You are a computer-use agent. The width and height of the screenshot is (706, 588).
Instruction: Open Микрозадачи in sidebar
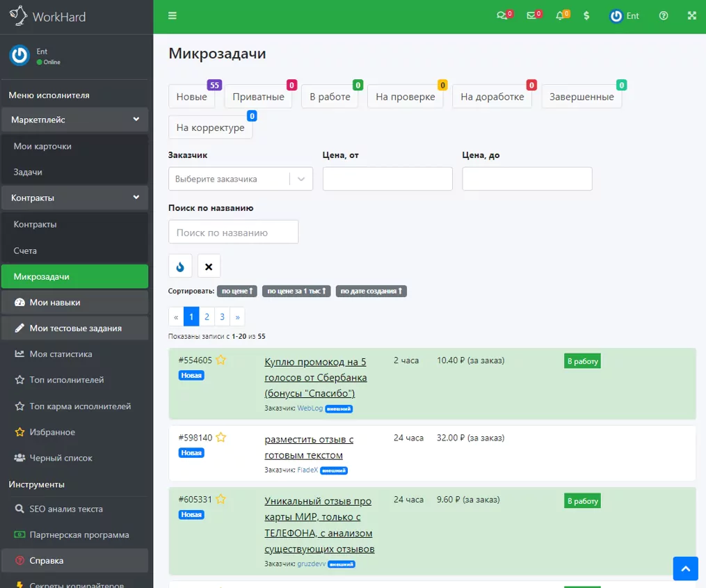pos(74,277)
